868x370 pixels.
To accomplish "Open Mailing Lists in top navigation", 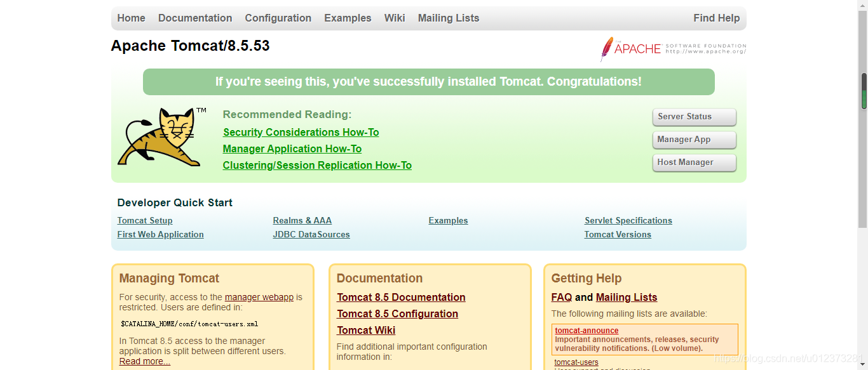I will click(x=449, y=18).
